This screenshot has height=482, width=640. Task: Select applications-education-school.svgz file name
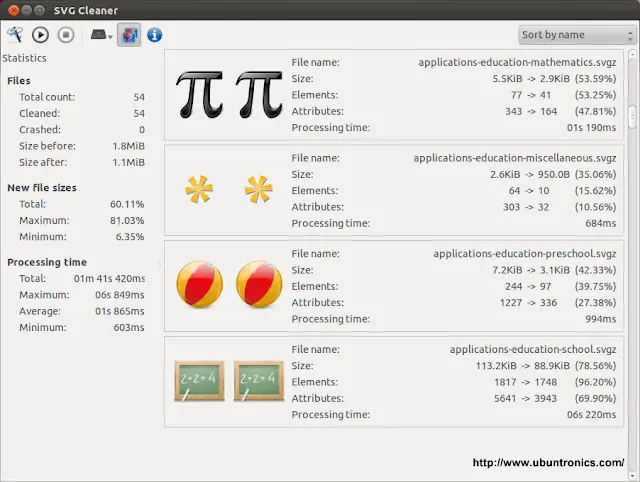(x=533, y=349)
